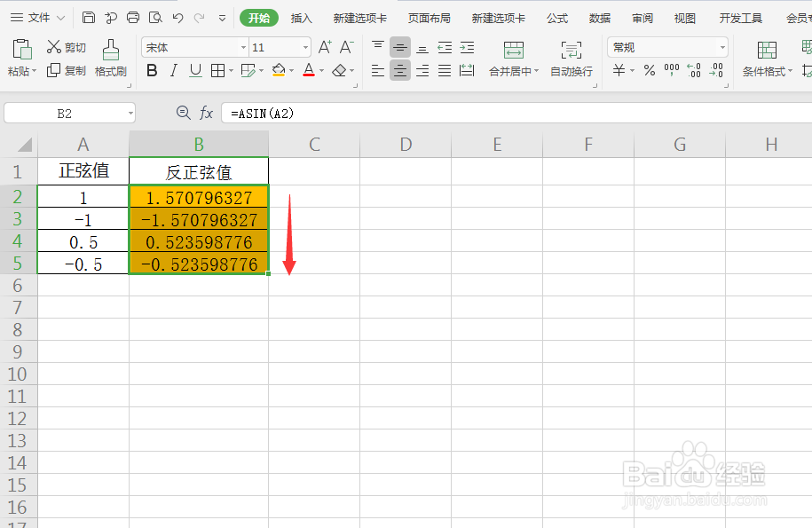
Task: Click the Paste clipboard icon
Action: (22, 50)
